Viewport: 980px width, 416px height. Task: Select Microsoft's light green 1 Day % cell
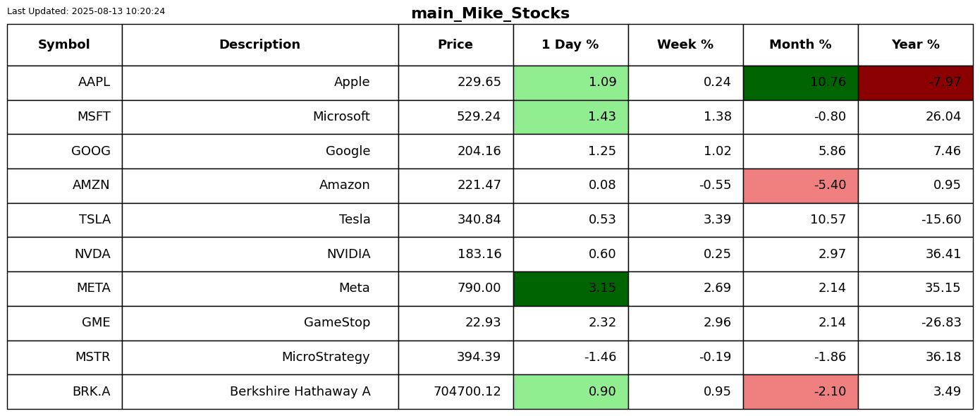point(570,117)
